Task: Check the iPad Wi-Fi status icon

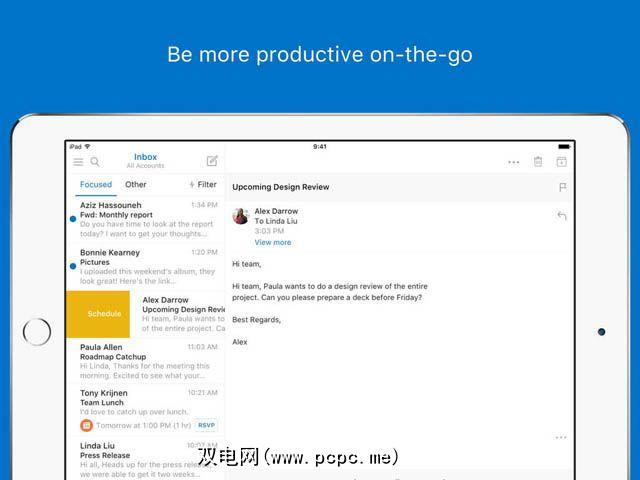Action: (x=87, y=147)
